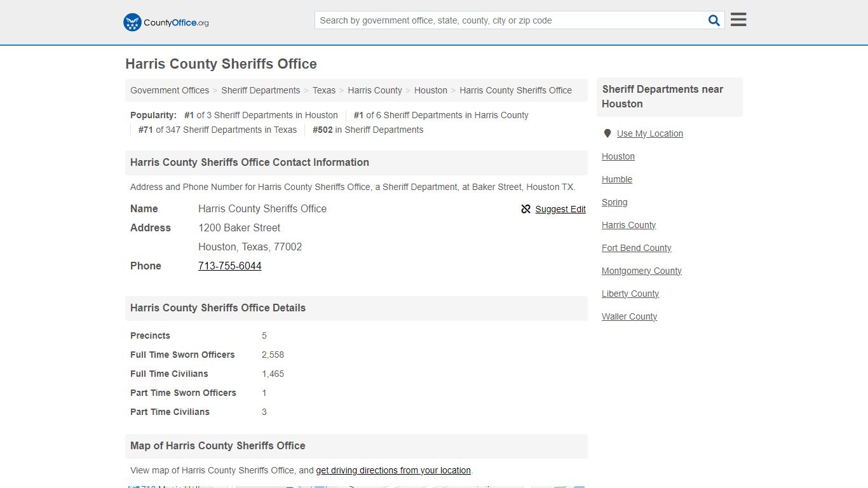Go to Houston breadcrumb
The image size is (868, 488).
point(431,90)
